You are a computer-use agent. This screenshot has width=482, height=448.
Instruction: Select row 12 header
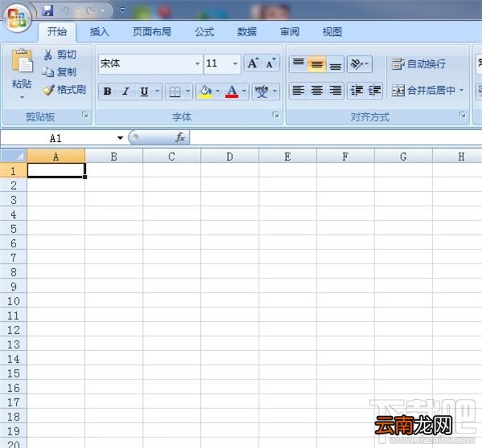[x=14, y=330]
